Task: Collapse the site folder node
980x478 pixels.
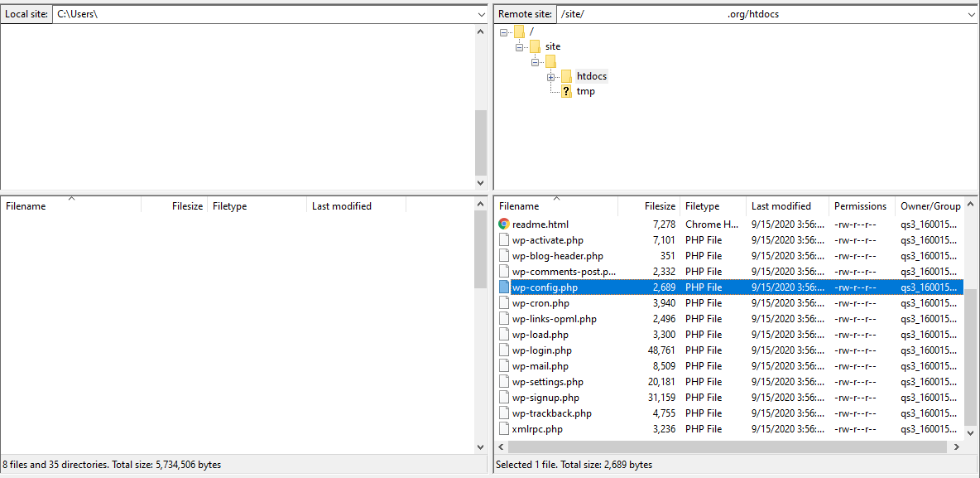Action: coord(520,46)
